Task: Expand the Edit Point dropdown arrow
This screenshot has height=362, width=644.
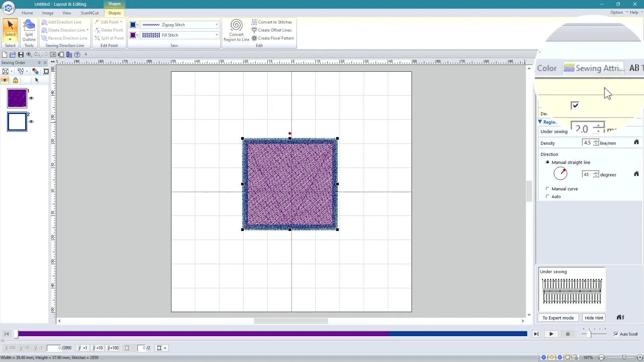Action: pos(121,22)
